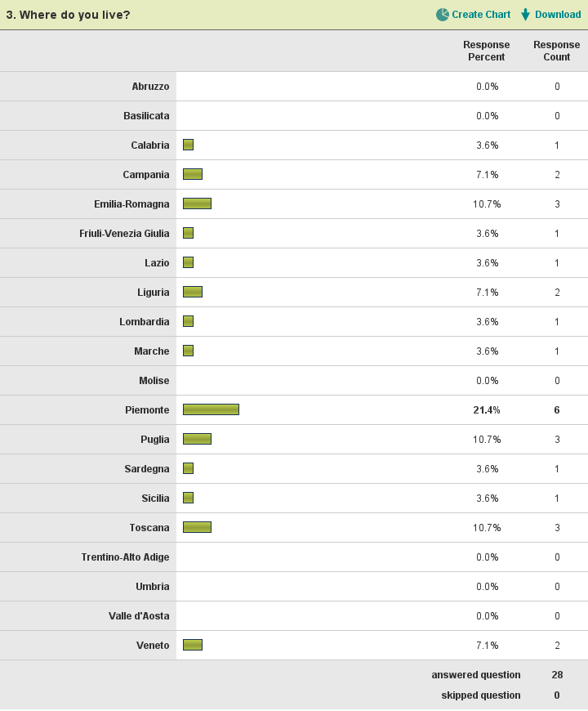Click the Response Count column header
588x711 pixels.
[x=557, y=51]
